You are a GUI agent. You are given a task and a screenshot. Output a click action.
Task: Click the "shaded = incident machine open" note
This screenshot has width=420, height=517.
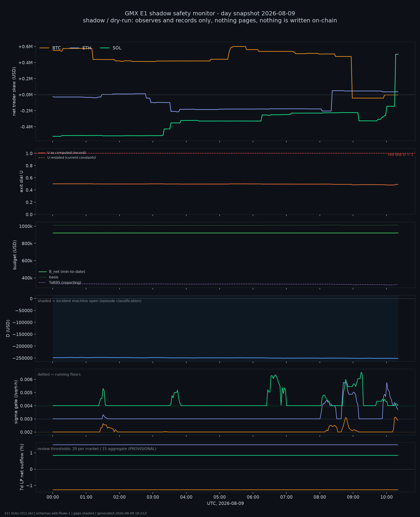pos(90,301)
